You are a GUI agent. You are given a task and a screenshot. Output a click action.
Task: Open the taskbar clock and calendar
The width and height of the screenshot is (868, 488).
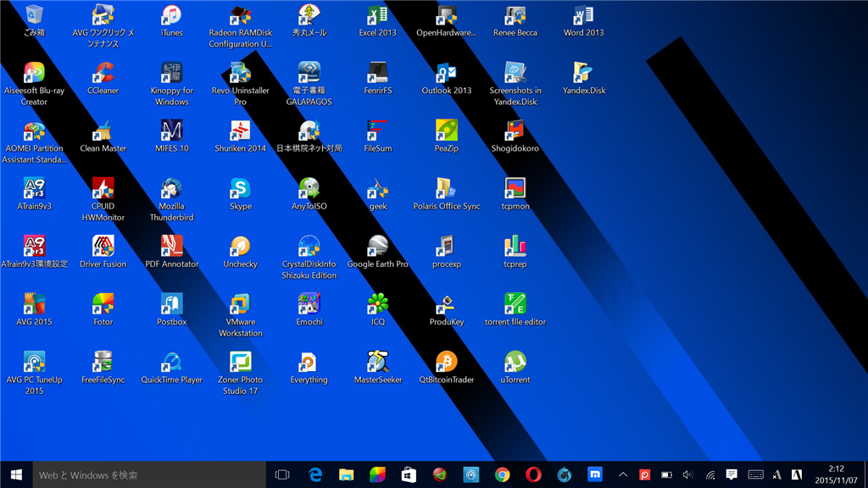tap(836, 474)
